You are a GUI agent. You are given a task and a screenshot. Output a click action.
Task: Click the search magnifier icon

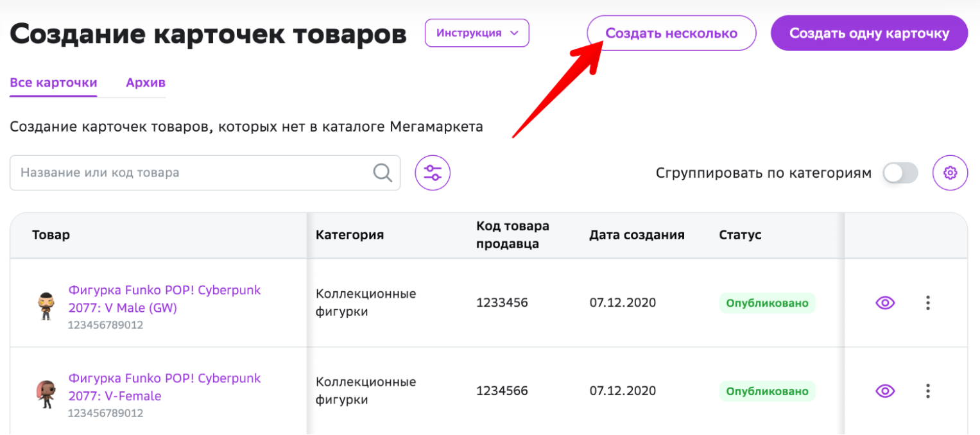point(383,173)
